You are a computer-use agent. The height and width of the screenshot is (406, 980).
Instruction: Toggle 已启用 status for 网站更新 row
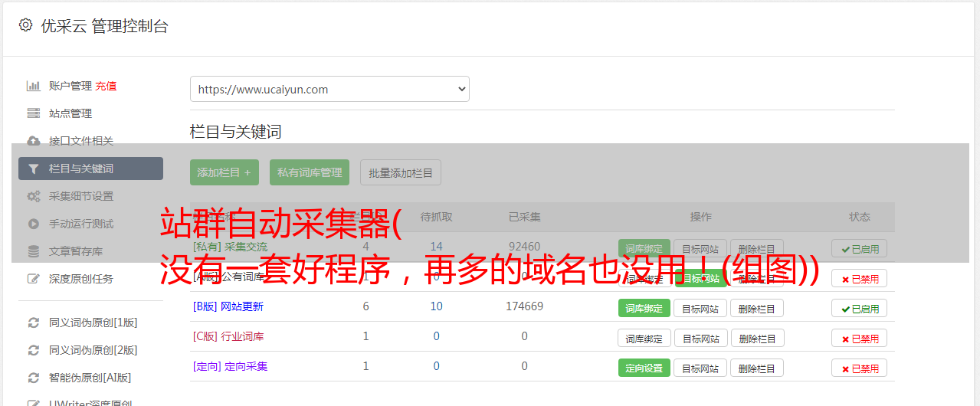click(860, 308)
